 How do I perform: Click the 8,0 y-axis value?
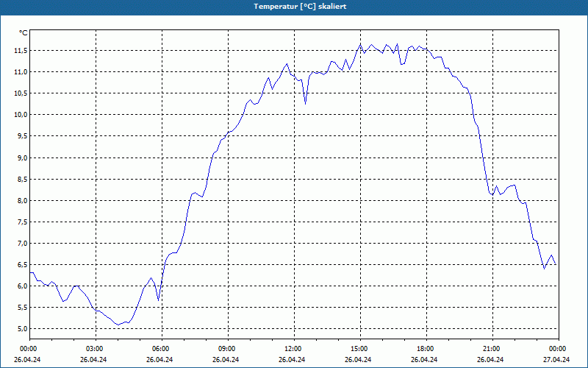click(x=22, y=200)
